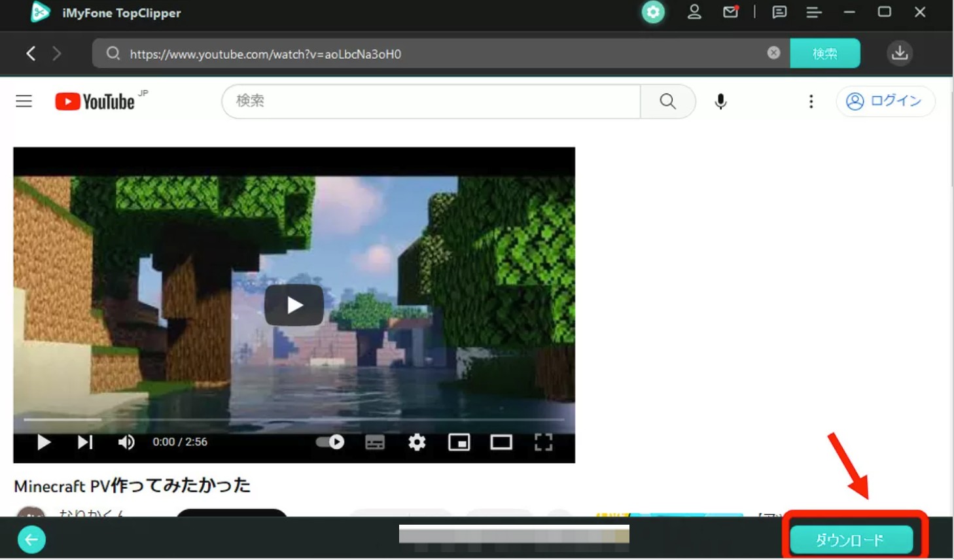Click the iMyFone TopClipper logo icon
Viewport: 954px width, 560px height.
pos(40,12)
